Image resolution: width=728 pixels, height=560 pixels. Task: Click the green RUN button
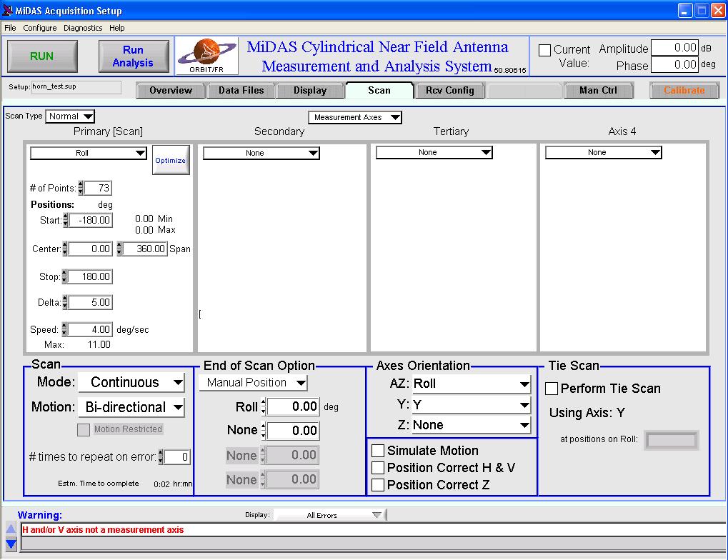(x=42, y=56)
